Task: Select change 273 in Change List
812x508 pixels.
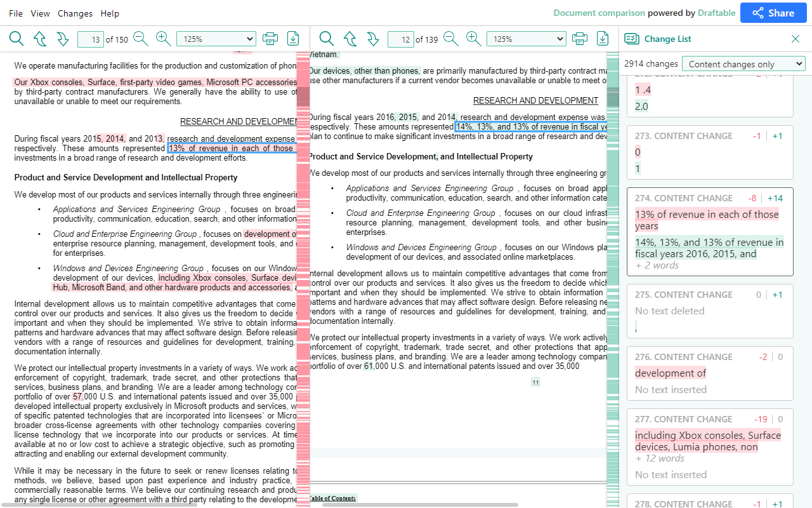Action: pyautogui.click(x=710, y=152)
